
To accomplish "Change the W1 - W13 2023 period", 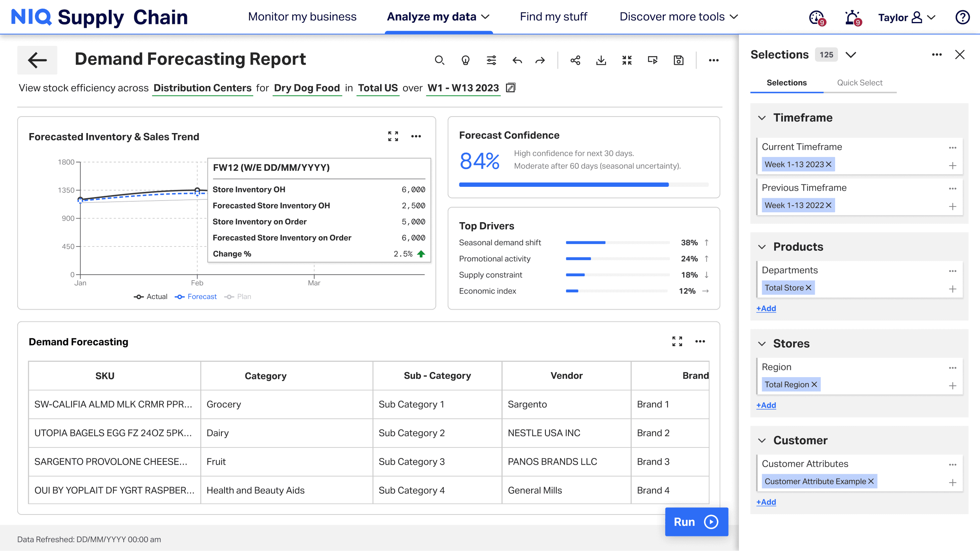I will (463, 88).
